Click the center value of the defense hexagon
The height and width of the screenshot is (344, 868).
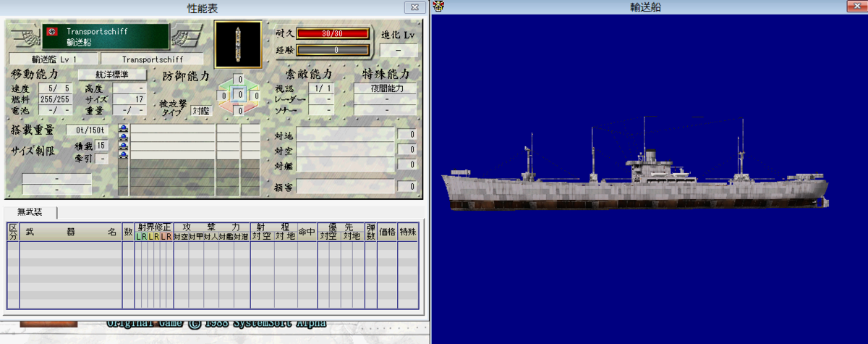click(x=239, y=95)
